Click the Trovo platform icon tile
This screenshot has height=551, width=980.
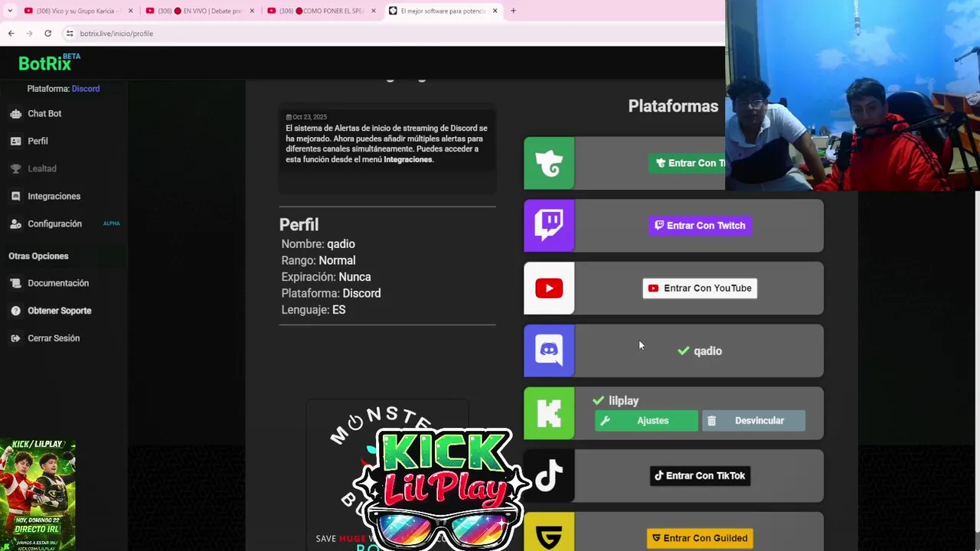point(549,163)
